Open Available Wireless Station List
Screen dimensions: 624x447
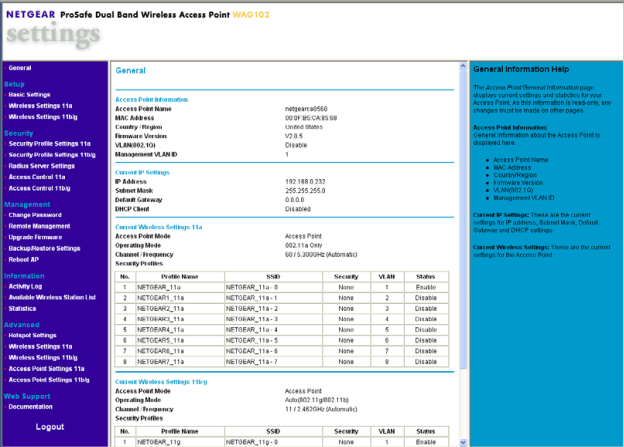[x=52, y=297]
